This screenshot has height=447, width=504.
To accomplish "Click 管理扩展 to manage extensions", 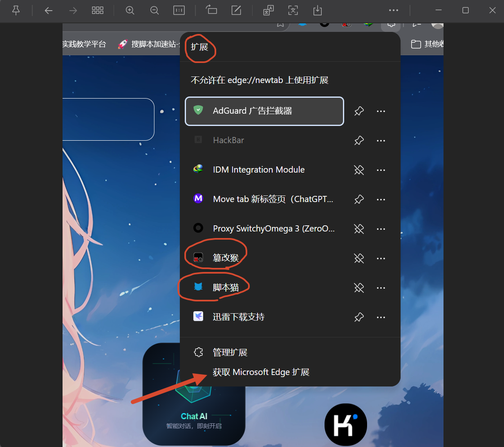I will tap(230, 353).
